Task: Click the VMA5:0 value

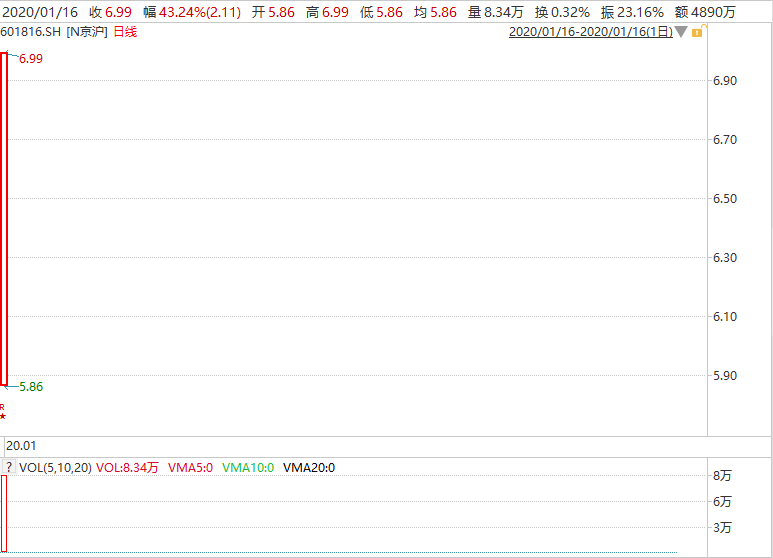Action: point(190,467)
